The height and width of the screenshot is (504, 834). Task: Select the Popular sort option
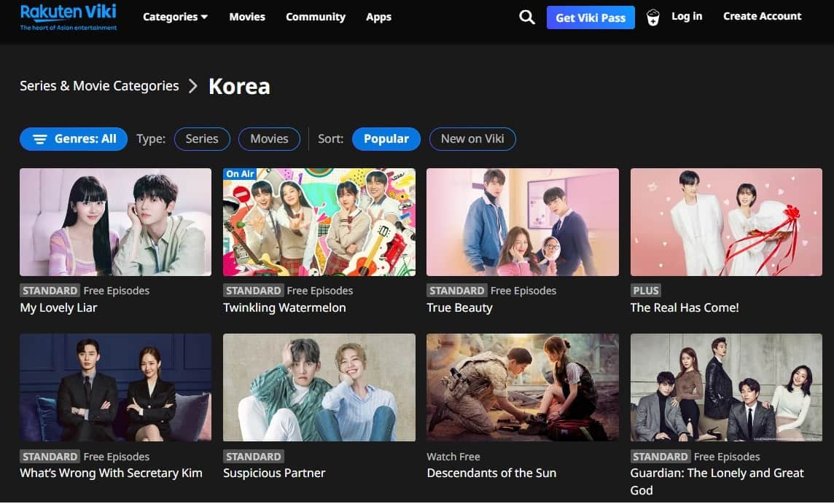click(x=386, y=139)
